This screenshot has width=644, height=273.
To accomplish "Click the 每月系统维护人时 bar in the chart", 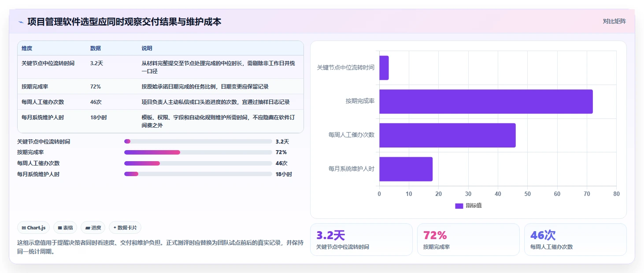I will [406, 169].
